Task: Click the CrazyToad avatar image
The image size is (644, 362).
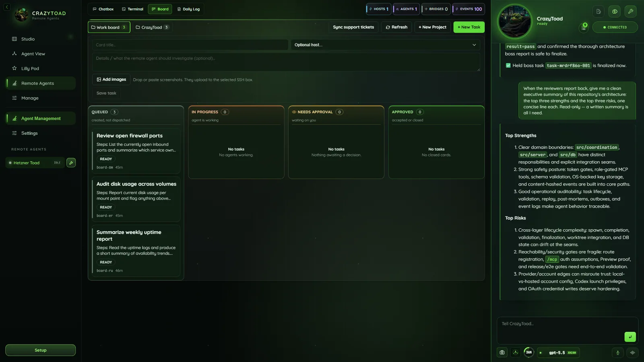Action: tap(515, 21)
